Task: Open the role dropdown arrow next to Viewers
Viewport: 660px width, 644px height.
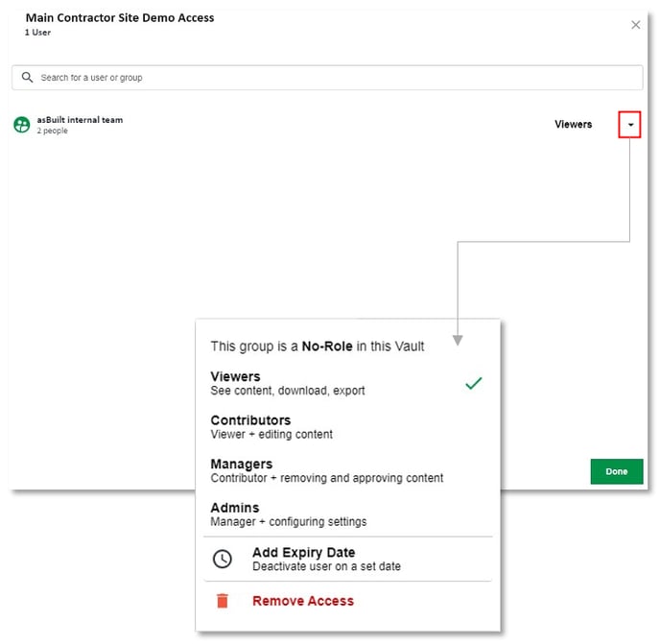Action: pos(629,124)
